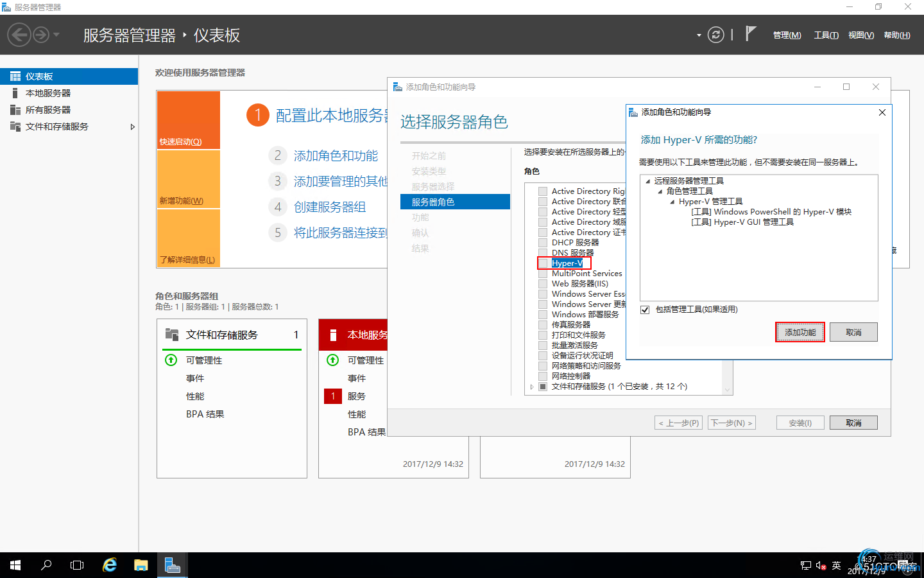Open the 工具(T) menu
The height and width of the screenshot is (578, 924).
coord(826,35)
